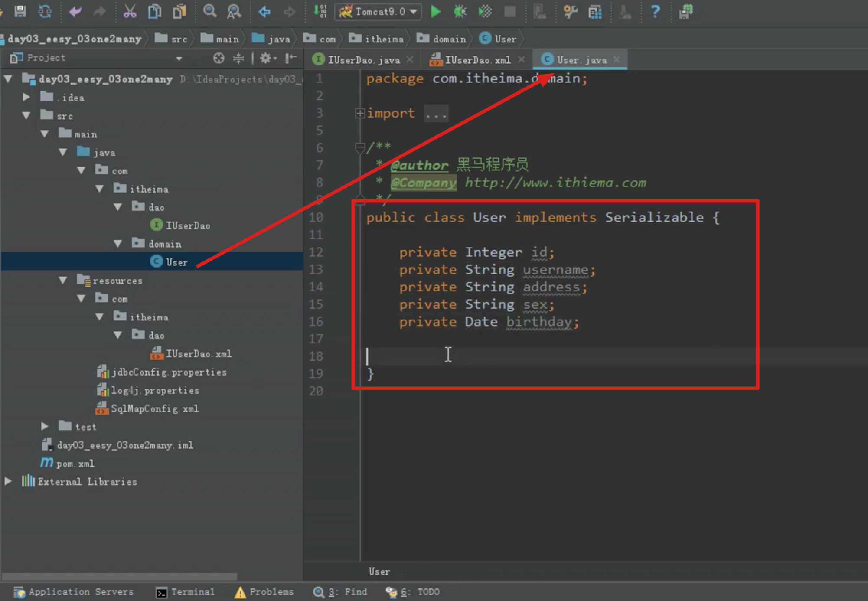Select log4j.properties file
This screenshot has width=868, height=601.
148,390
